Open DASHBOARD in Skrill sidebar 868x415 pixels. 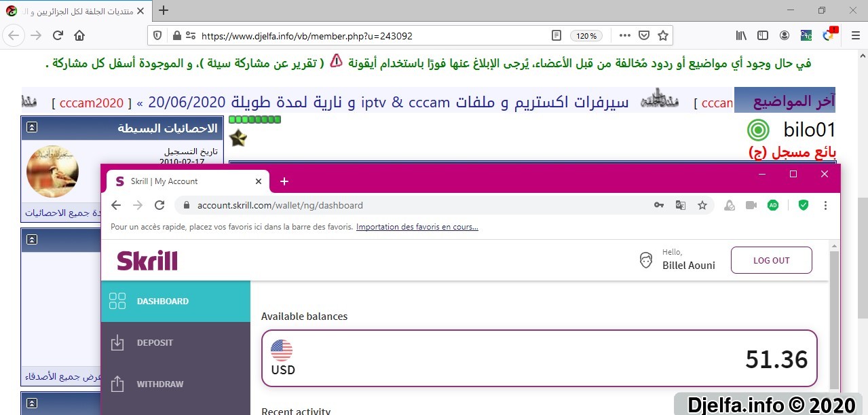click(176, 302)
